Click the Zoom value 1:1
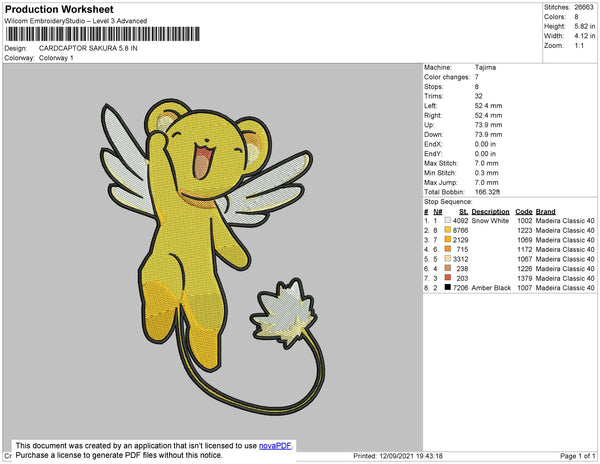The image size is (600, 464). [x=579, y=46]
